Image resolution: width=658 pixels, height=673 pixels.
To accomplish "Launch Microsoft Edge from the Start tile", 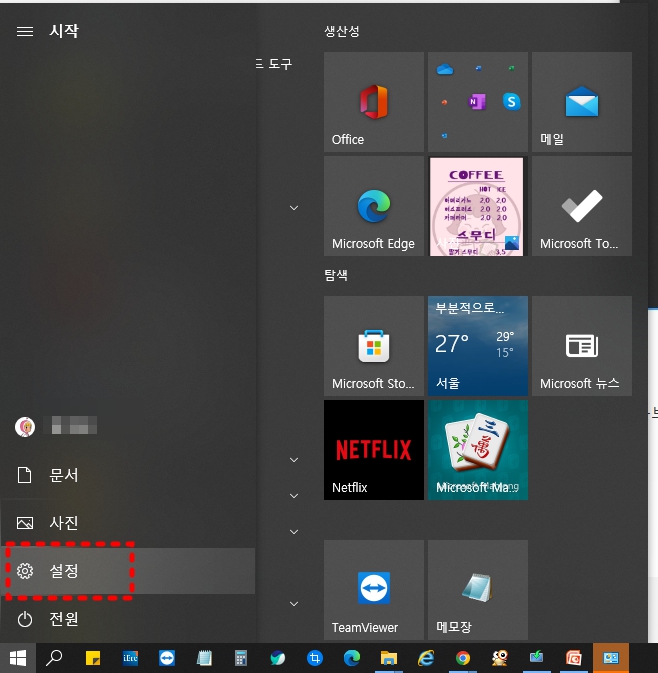I will 373,206.
